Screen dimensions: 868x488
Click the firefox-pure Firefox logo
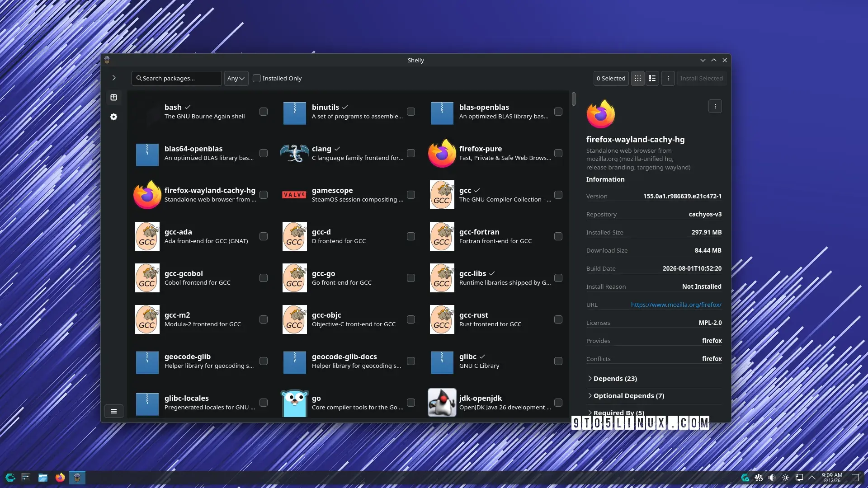(442, 154)
